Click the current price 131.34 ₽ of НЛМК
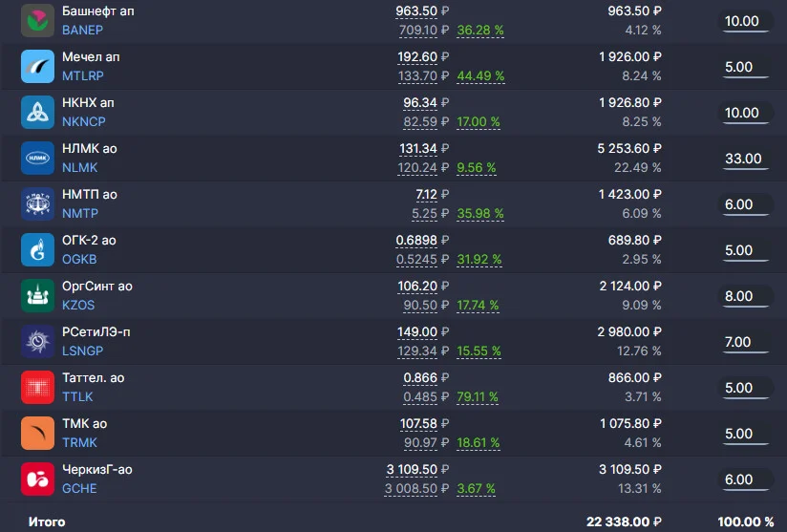Screen dimensions: 787x532 click(x=424, y=149)
